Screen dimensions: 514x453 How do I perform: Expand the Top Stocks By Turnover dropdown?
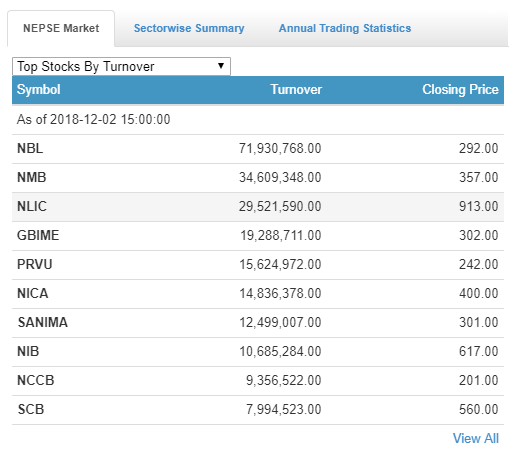(x=121, y=66)
